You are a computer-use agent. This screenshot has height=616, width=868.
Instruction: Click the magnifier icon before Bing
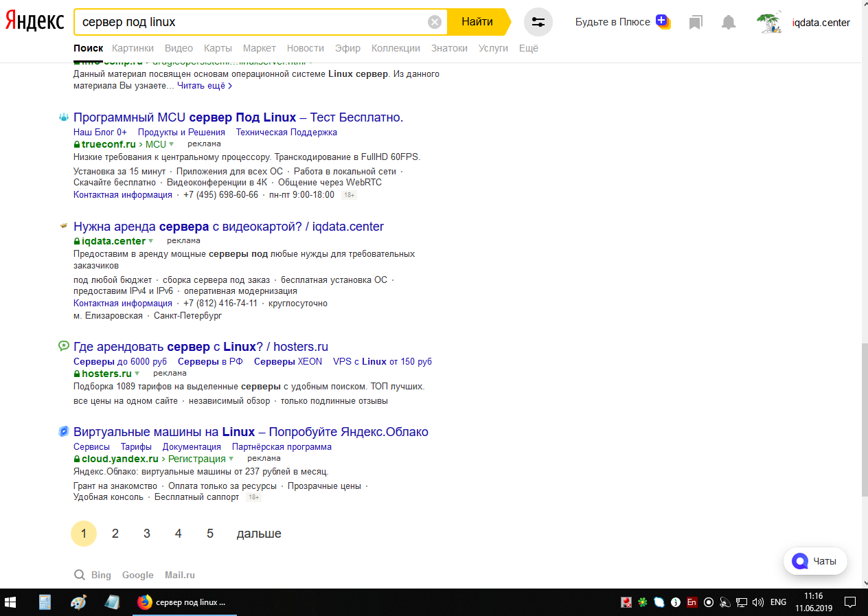click(x=80, y=575)
